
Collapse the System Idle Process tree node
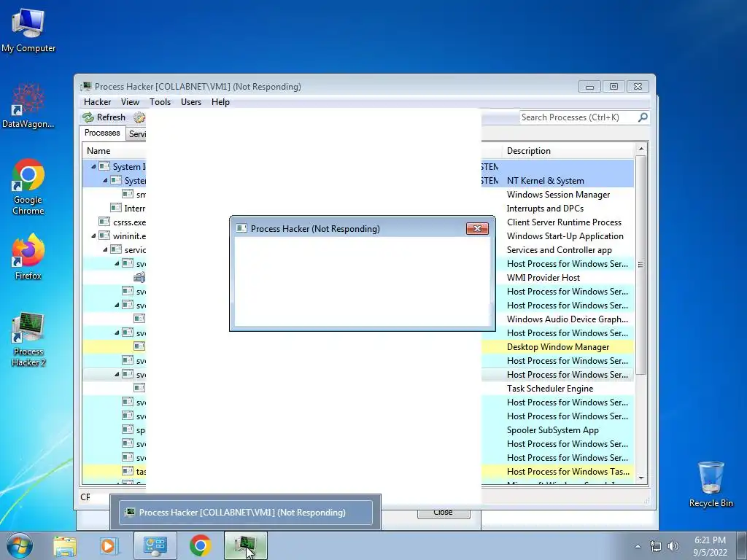[x=93, y=167]
